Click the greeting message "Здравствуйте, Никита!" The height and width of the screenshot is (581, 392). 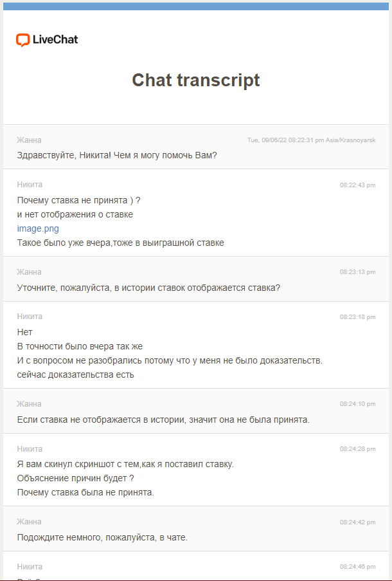click(117, 155)
